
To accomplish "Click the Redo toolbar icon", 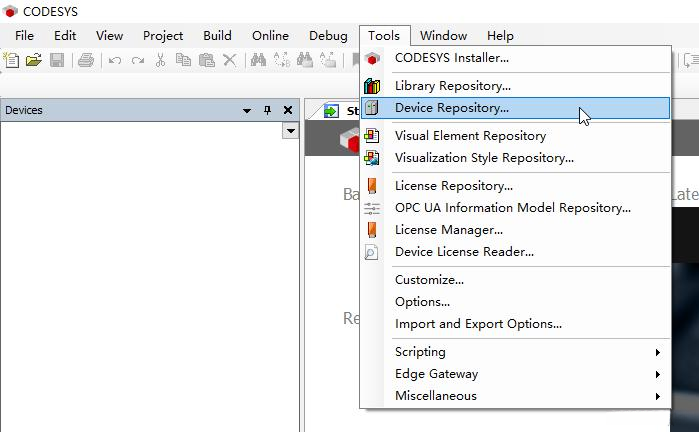I will (138, 60).
